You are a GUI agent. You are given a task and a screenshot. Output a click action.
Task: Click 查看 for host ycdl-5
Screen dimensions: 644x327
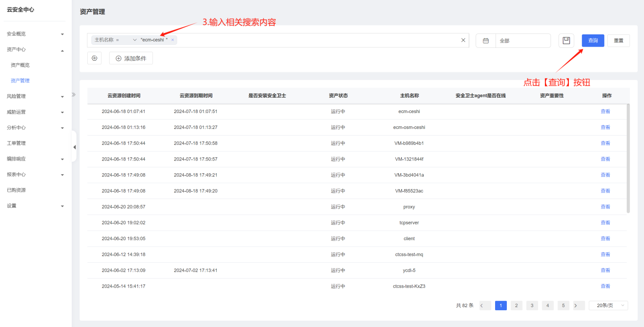606,270
